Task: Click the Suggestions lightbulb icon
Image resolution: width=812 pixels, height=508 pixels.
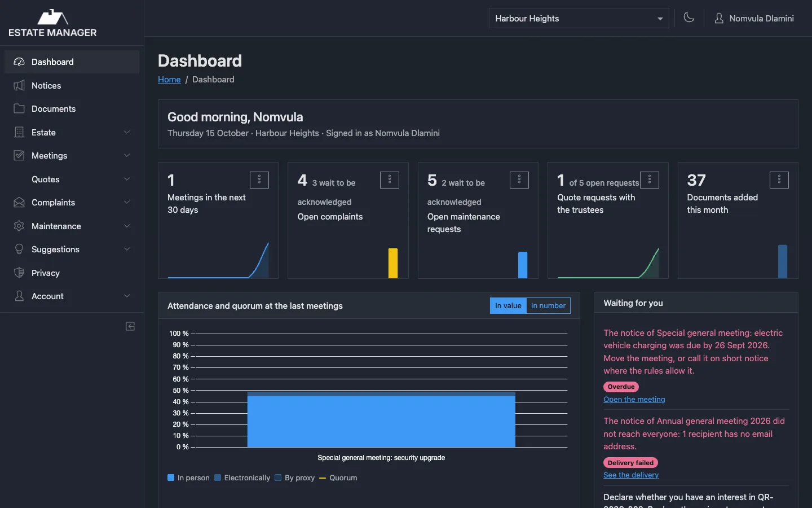Action: tap(19, 249)
